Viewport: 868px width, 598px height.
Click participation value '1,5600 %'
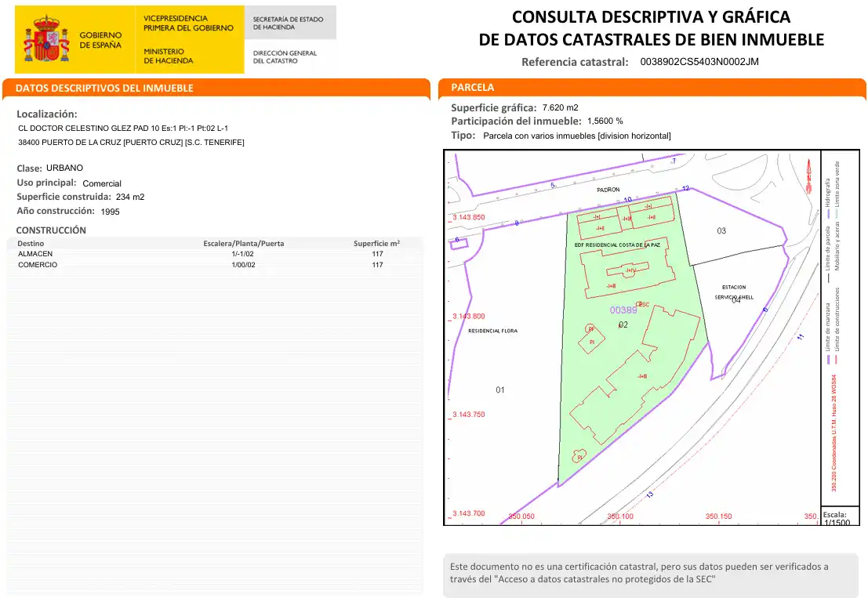605,121
